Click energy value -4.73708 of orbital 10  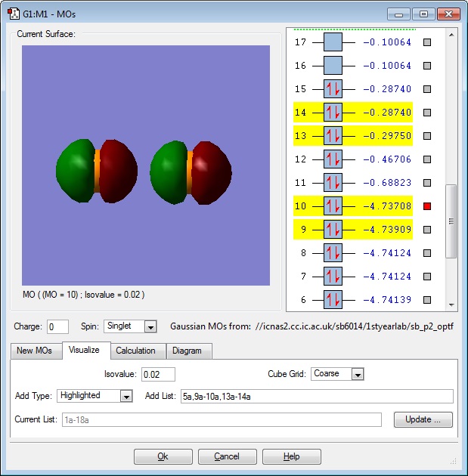pos(387,206)
